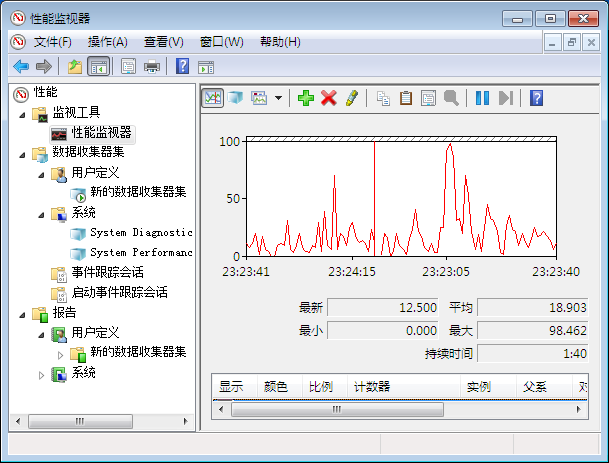Select 事件跟踪会话 in the tree
Viewport: 609px width, 463px height.
(108, 272)
